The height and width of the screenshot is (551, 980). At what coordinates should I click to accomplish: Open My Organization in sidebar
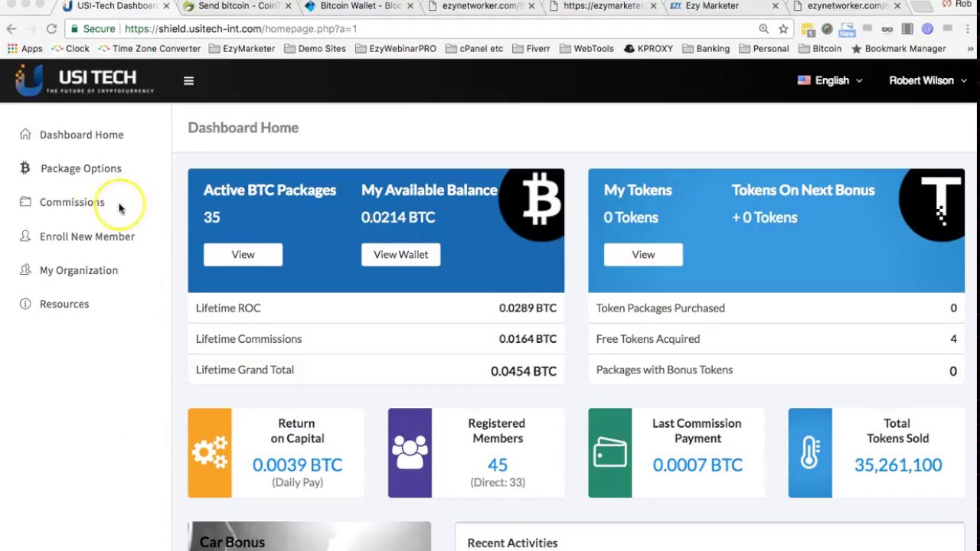[x=79, y=270]
